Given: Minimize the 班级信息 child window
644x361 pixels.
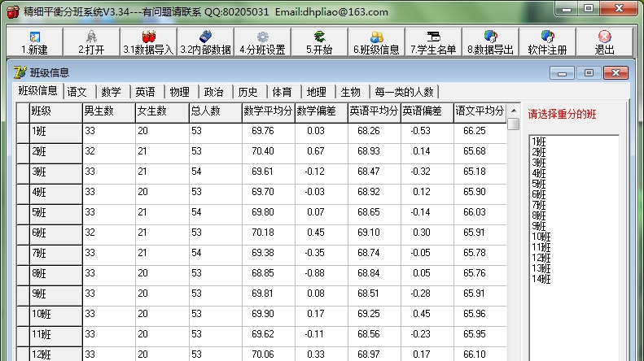Looking at the screenshot, I should click(x=562, y=73).
